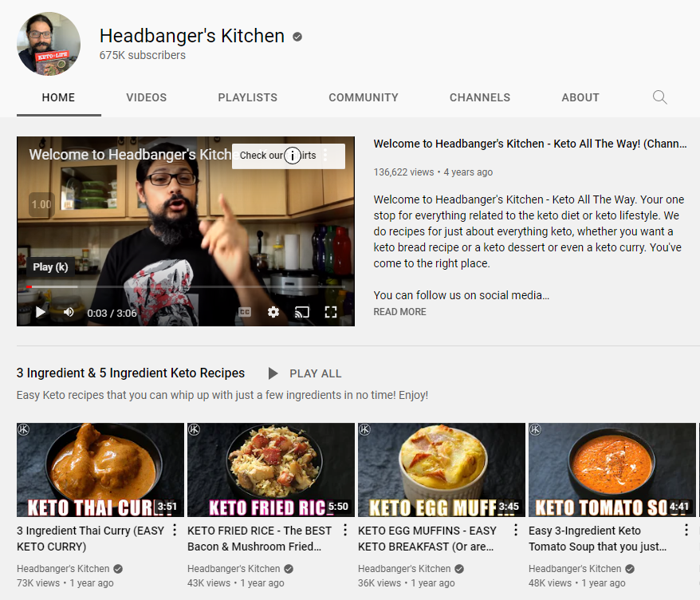Open the PLAYLISTS tab
This screenshot has height=600, width=700.
248,97
